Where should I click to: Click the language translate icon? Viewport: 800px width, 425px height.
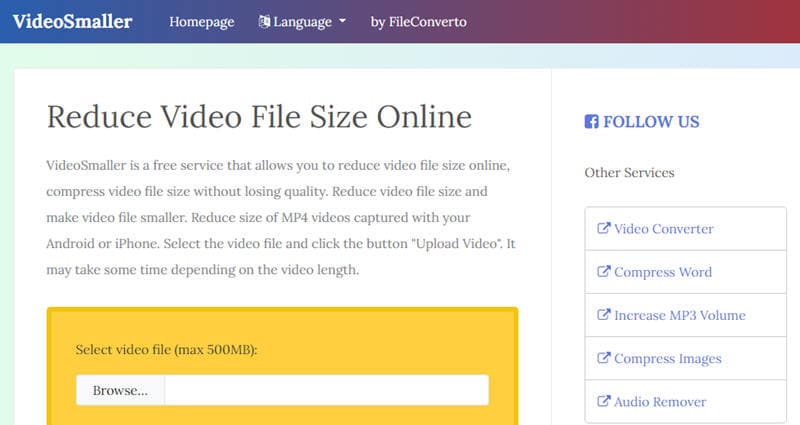[x=264, y=21]
